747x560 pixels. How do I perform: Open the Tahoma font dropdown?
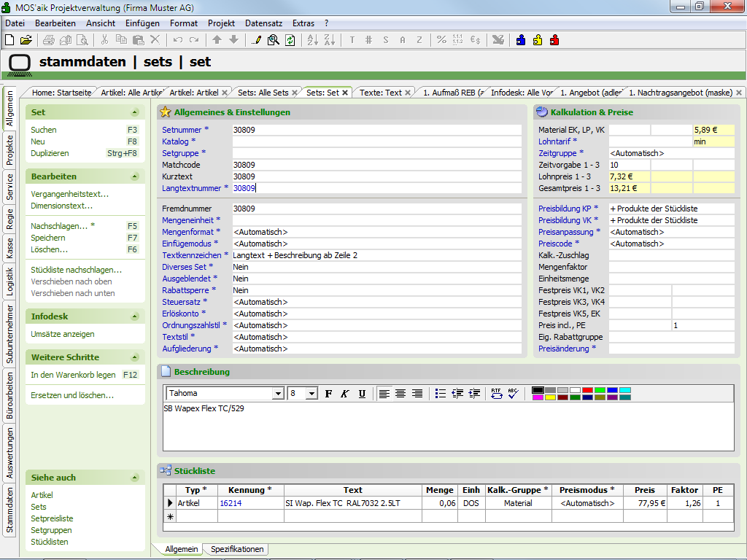point(277,394)
